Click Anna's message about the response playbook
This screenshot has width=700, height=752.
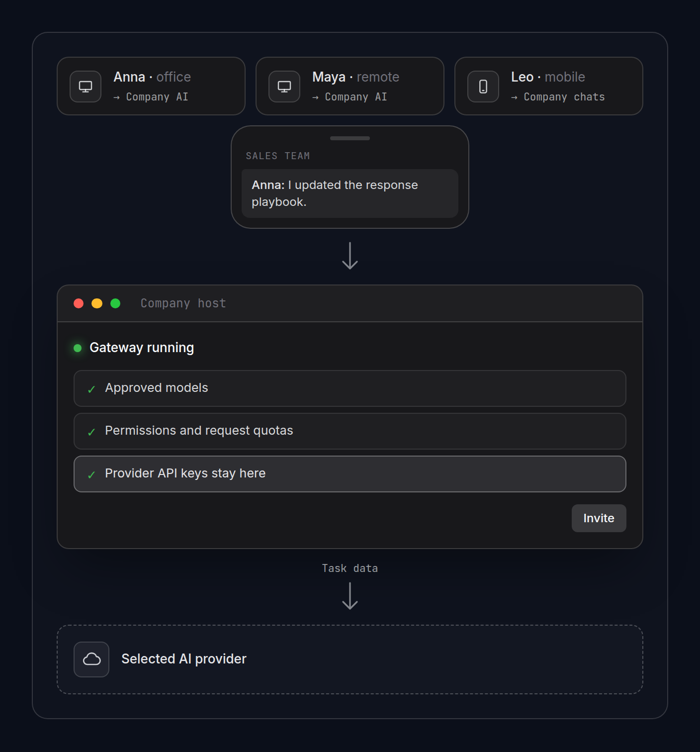pyautogui.click(x=350, y=193)
